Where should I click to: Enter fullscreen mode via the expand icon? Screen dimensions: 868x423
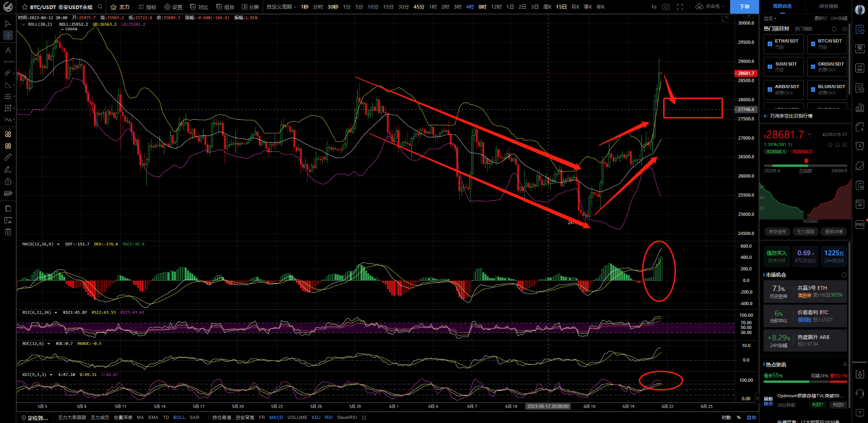pyautogui.click(x=680, y=7)
